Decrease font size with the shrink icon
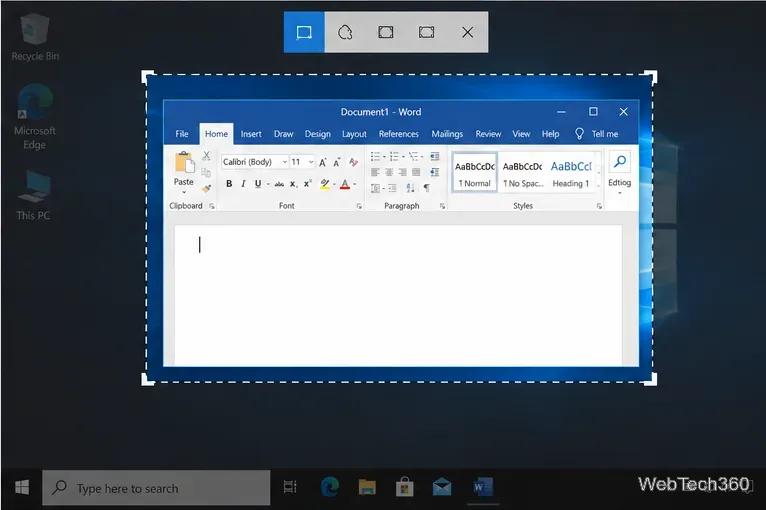 tap(337, 162)
